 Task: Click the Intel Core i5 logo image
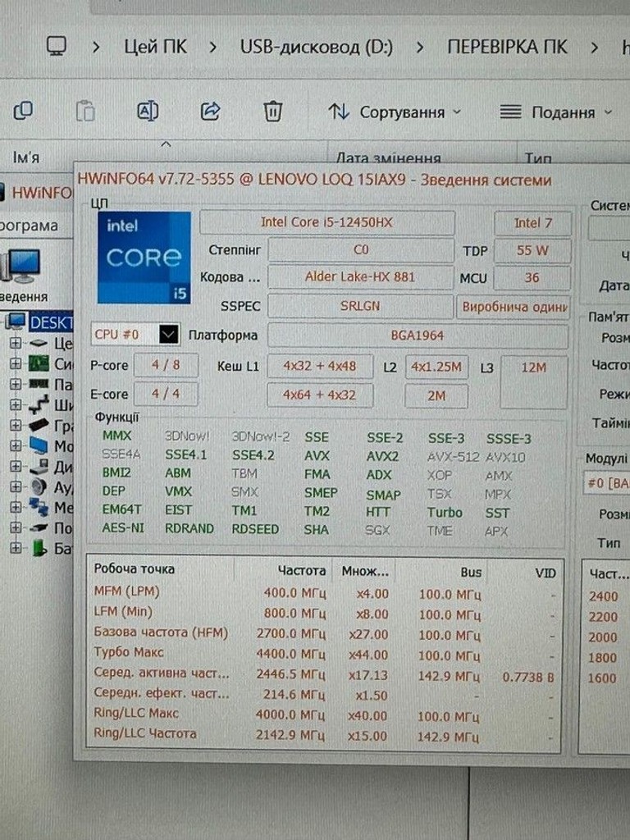point(144,258)
